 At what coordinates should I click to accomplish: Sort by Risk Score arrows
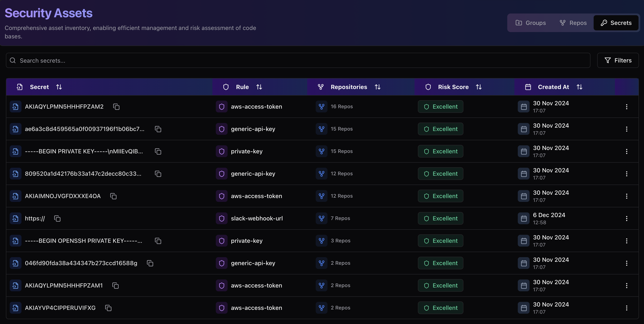[479, 87]
